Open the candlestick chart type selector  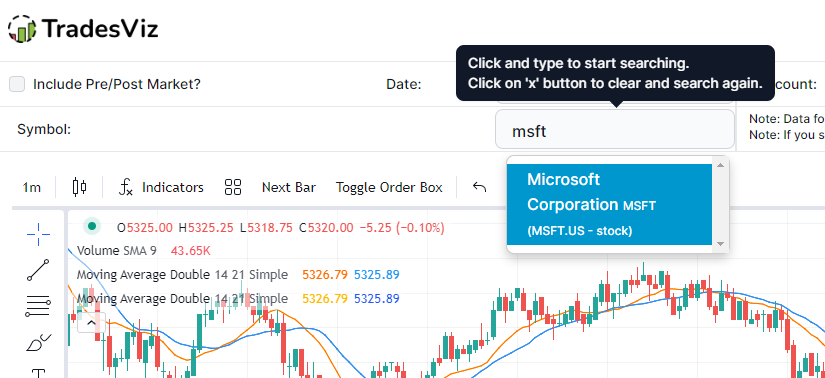(x=79, y=187)
